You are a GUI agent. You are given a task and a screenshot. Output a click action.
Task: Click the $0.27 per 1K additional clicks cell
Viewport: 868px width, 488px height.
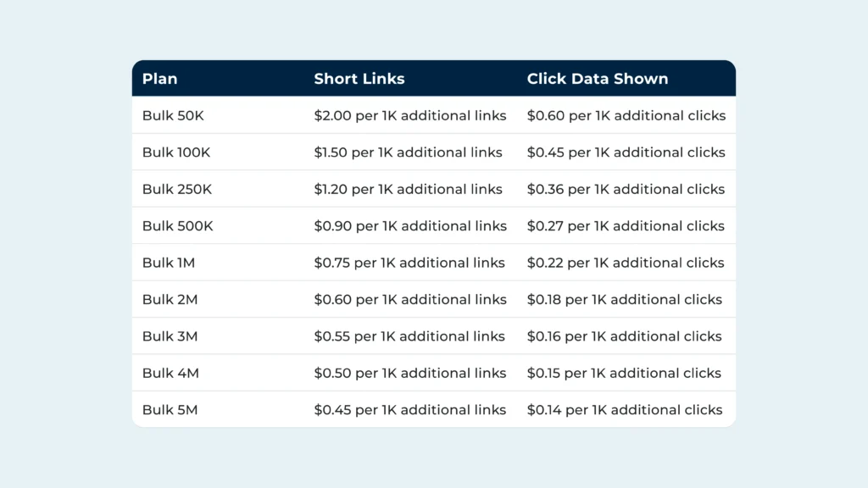point(626,225)
